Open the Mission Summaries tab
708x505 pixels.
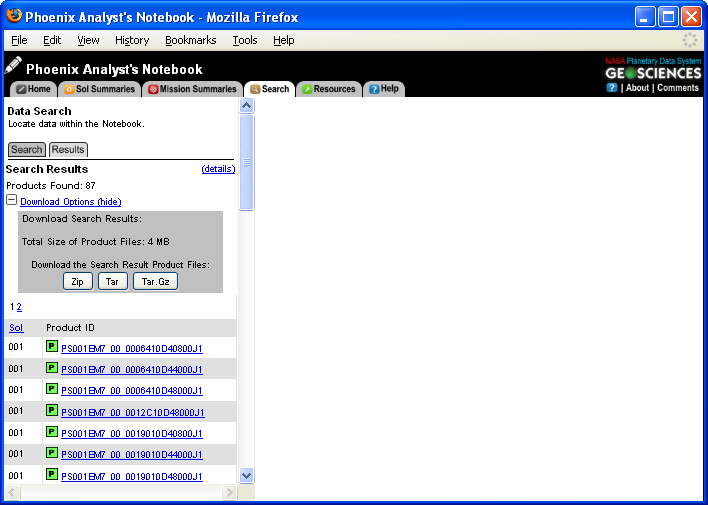[193, 89]
